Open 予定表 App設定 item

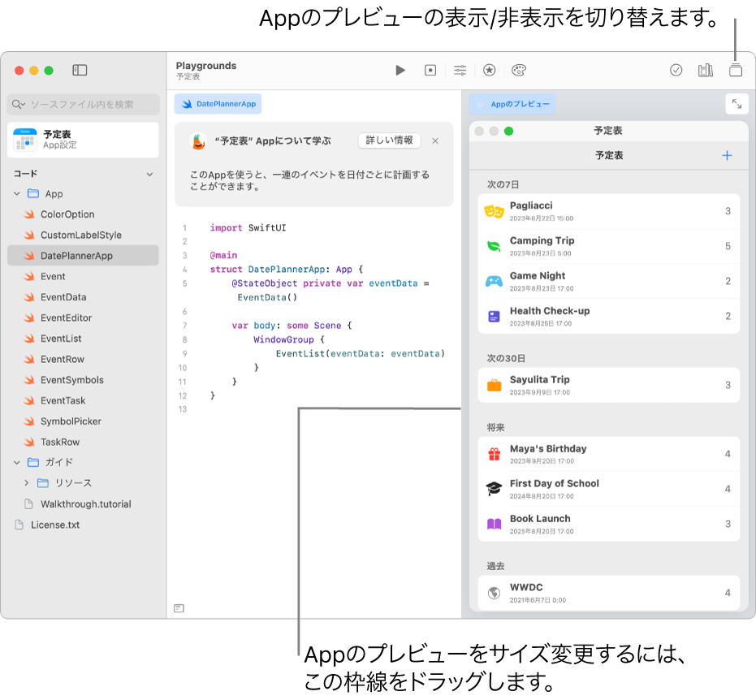(83, 140)
